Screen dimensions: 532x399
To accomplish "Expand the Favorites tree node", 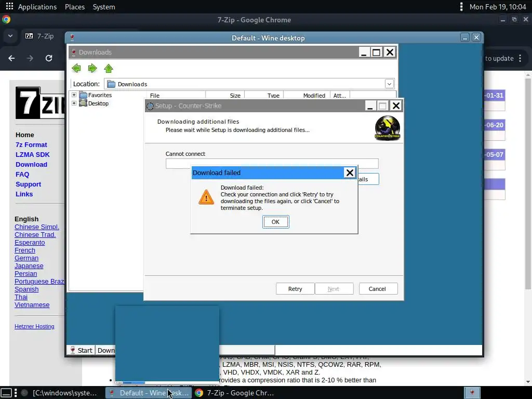I will click(x=74, y=95).
